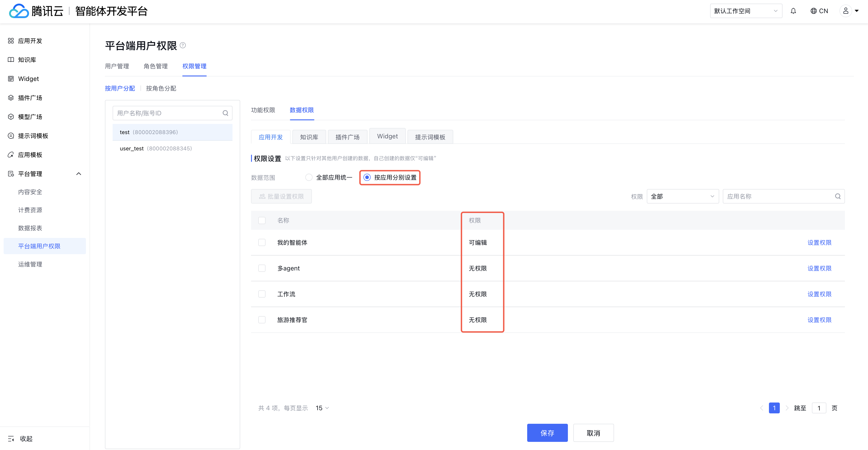Collapse the 平台管理 sidebar section
This screenshot has height=450, width=868.
click(x=78, y=174)
